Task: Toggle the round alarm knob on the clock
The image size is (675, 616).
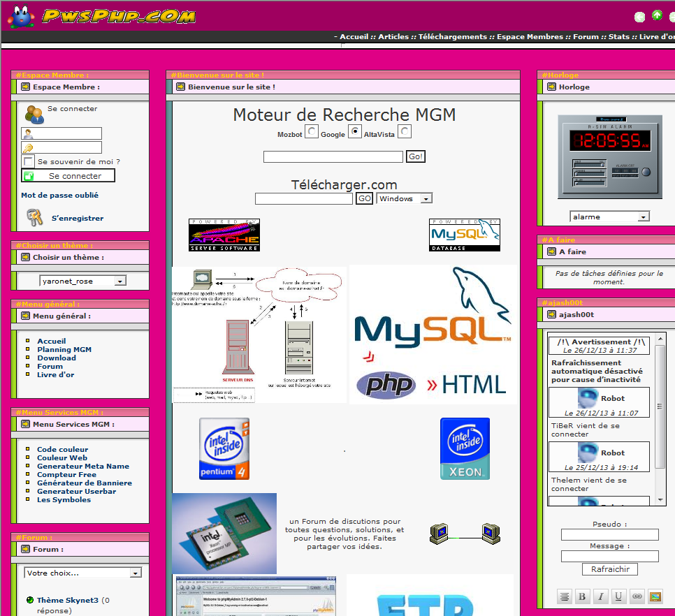Action: [646, 172]
